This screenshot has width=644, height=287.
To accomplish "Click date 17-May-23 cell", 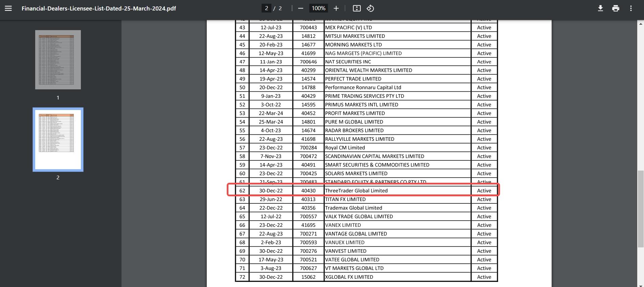I will 271,260.
